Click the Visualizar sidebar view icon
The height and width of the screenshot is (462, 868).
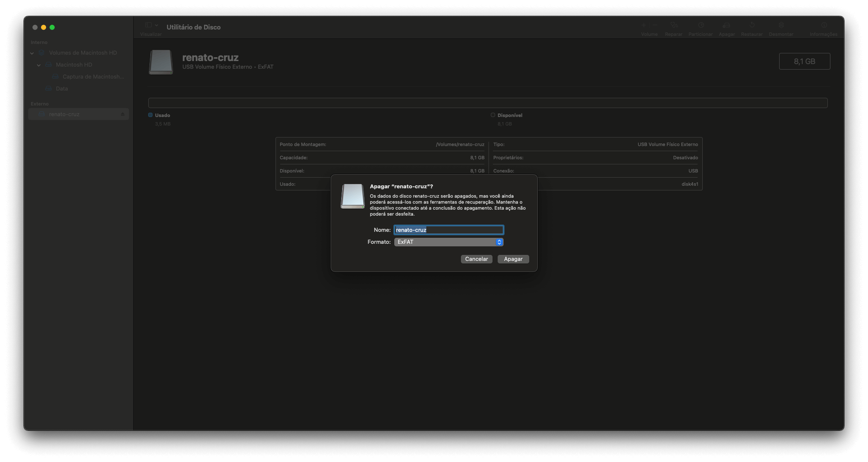click(148, 25)
